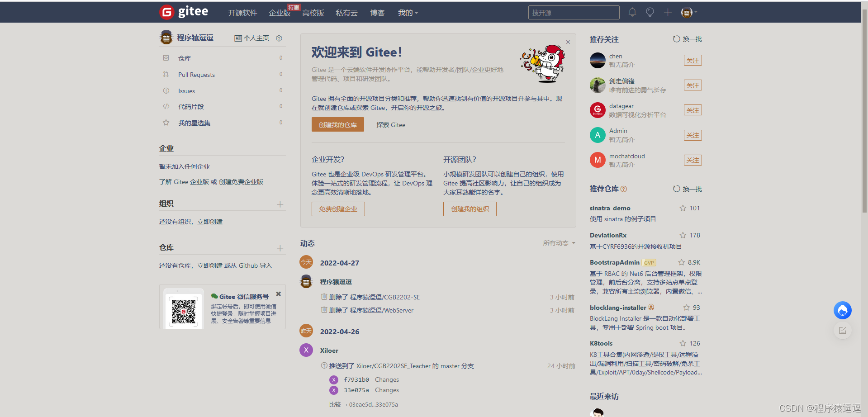Click the 探索 Gitee link
This screenshot has width=868, height=417.
pos(391,125)
